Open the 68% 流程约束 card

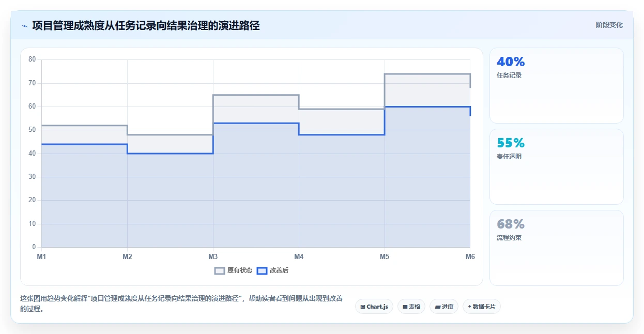tap(557, 248)
